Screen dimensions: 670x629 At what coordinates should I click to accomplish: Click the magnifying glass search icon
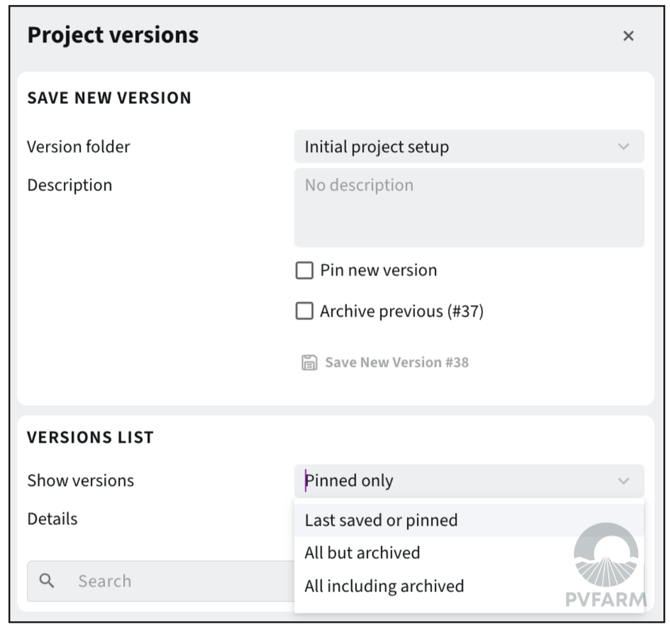(x=47, y=581)
